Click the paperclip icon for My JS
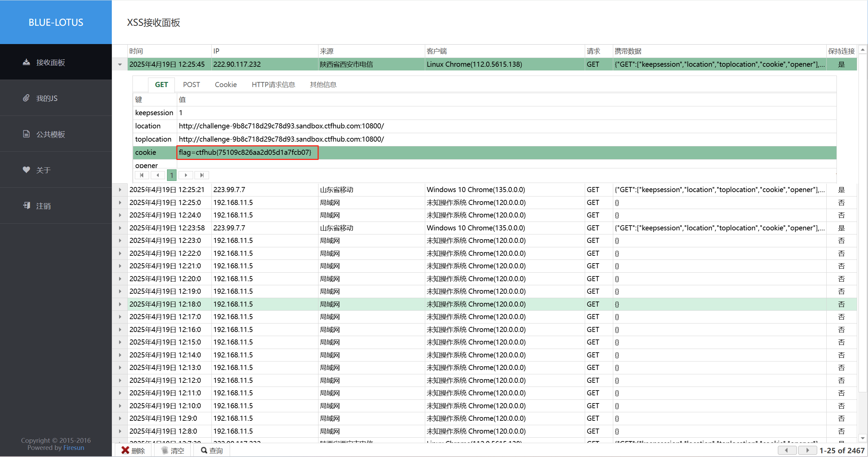Viewport: 868px width, 457px height. pyautogui.click(x=26, y=98)
